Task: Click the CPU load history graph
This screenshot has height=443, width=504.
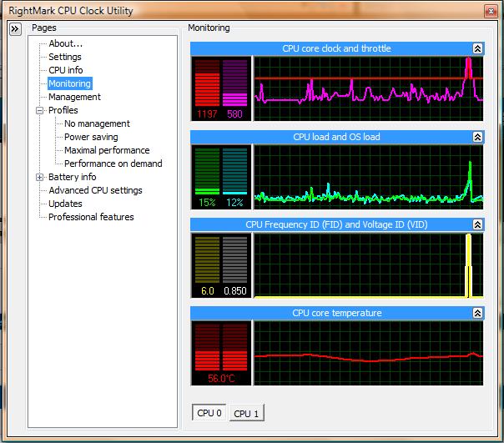Action: [368, 177]
